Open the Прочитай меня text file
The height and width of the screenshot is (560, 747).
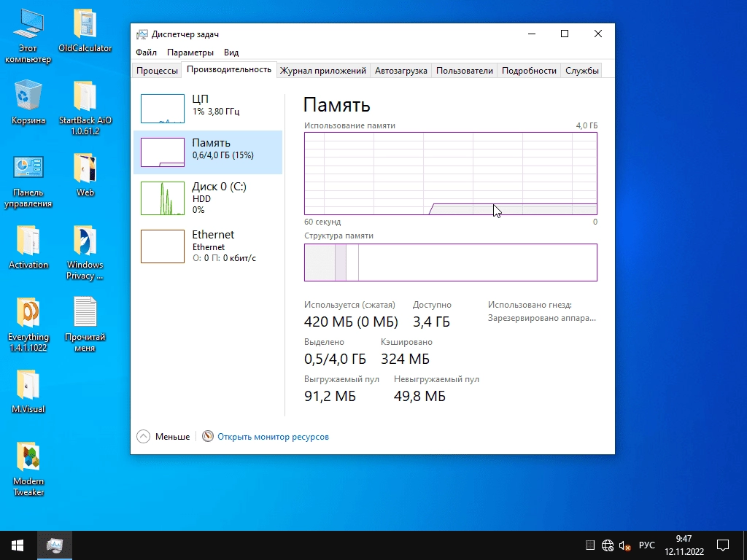coord(85,324)
